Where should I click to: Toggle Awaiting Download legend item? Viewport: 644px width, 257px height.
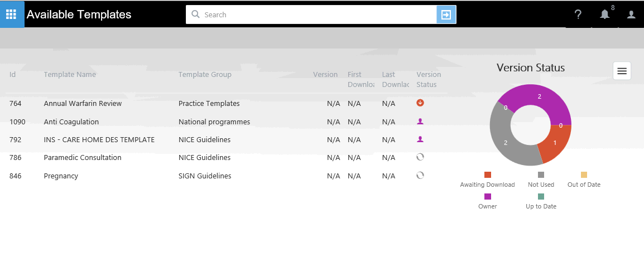pyautogui.click(x=487, y=180)
